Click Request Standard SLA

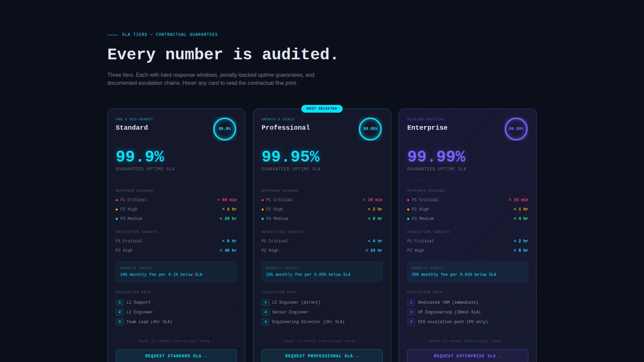coord(176,356)
